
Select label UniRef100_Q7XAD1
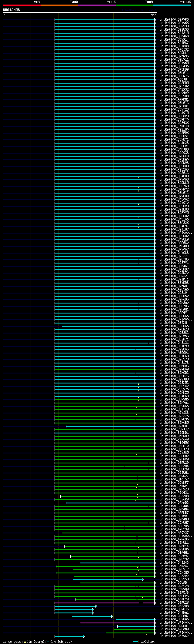coord(174,426)
